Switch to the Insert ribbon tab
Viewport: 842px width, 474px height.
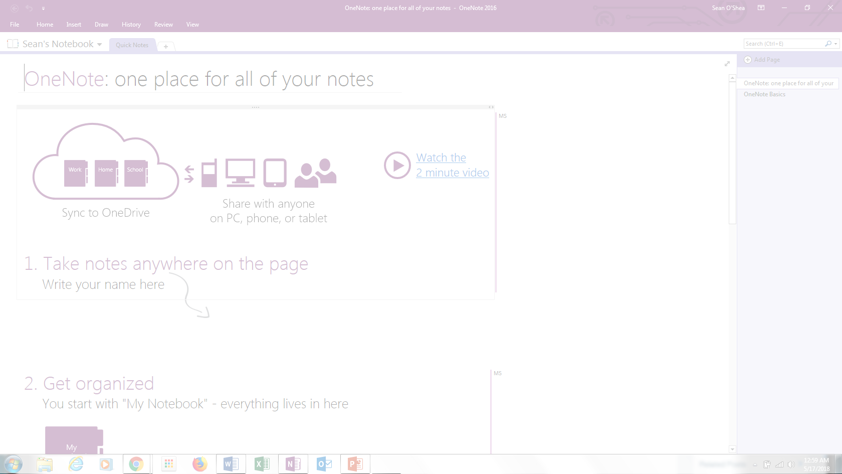74,25
